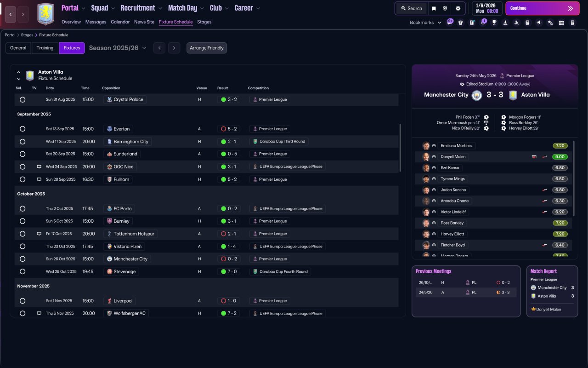Click the Wolfsberger AC opposition name

pos(130,313)
